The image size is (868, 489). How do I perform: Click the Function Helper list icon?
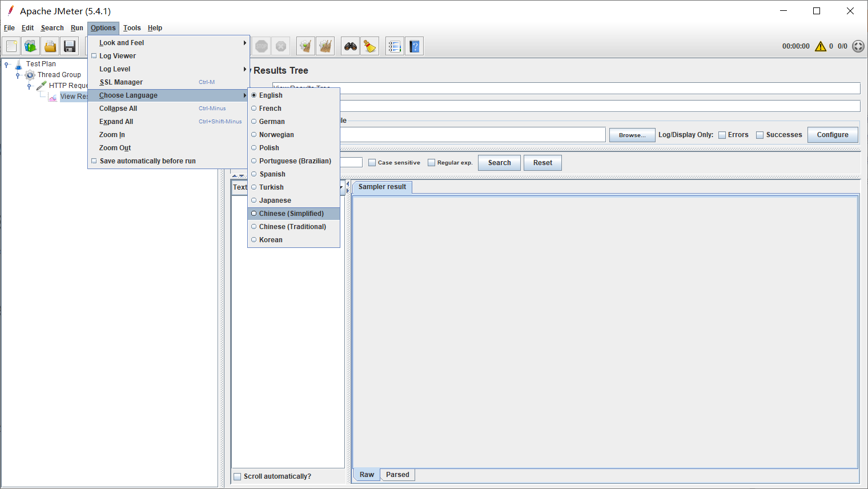[395, 46]
